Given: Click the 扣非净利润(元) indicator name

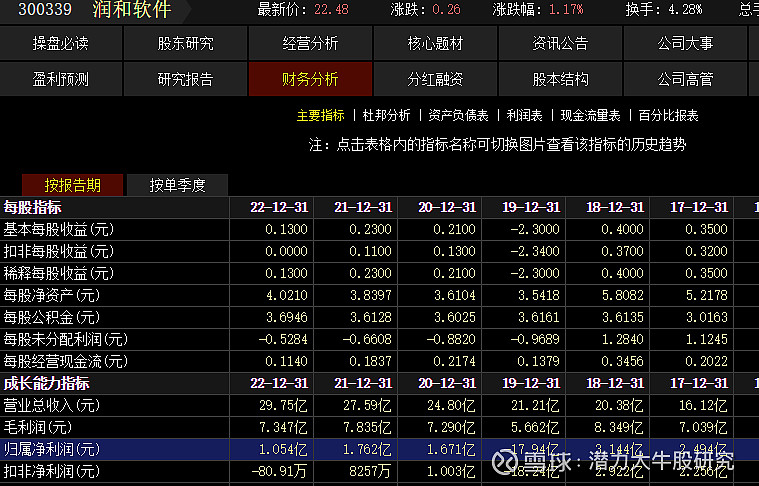Looking at the screenshot, I should [52, 471].
